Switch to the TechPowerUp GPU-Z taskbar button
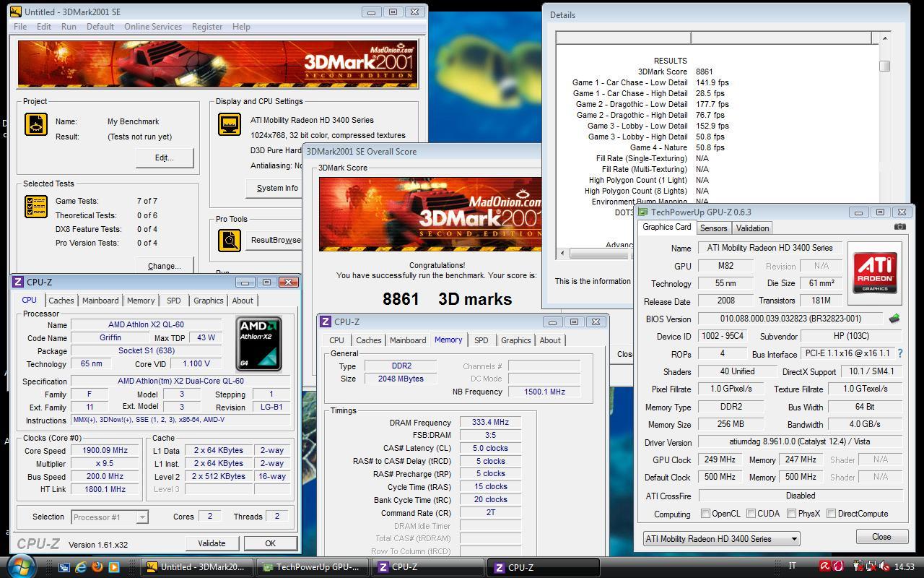 click(312, 567)
